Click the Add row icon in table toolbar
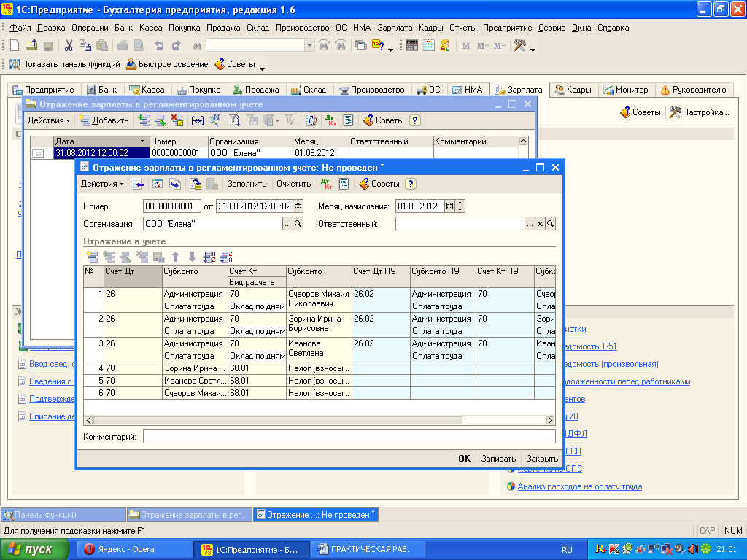This screenshot has height=560, width=747. [x=93, y=257]
